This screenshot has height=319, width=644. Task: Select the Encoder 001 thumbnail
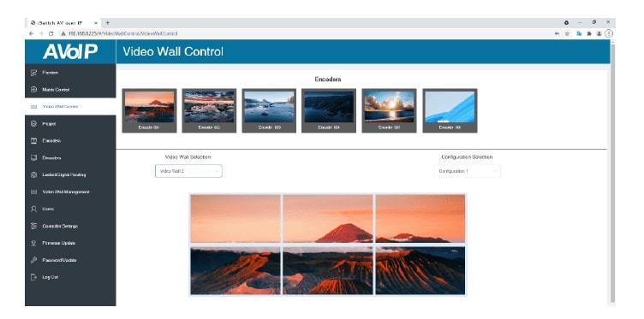pyautogui.click(x=150, y=110)
